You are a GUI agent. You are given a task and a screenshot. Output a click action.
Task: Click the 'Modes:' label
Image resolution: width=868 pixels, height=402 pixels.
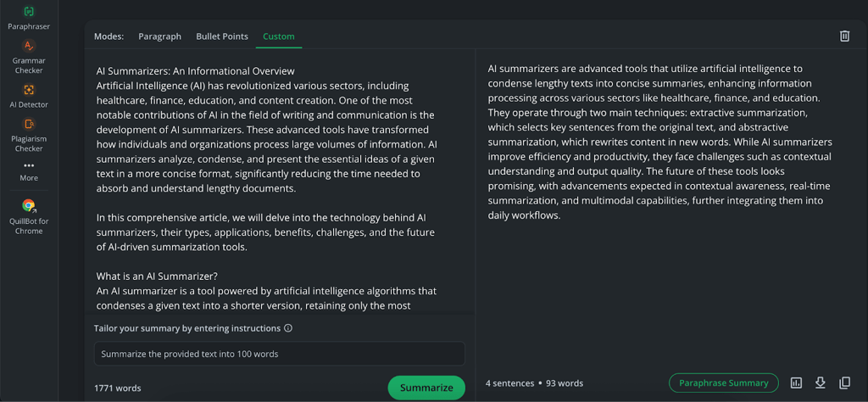108,36
